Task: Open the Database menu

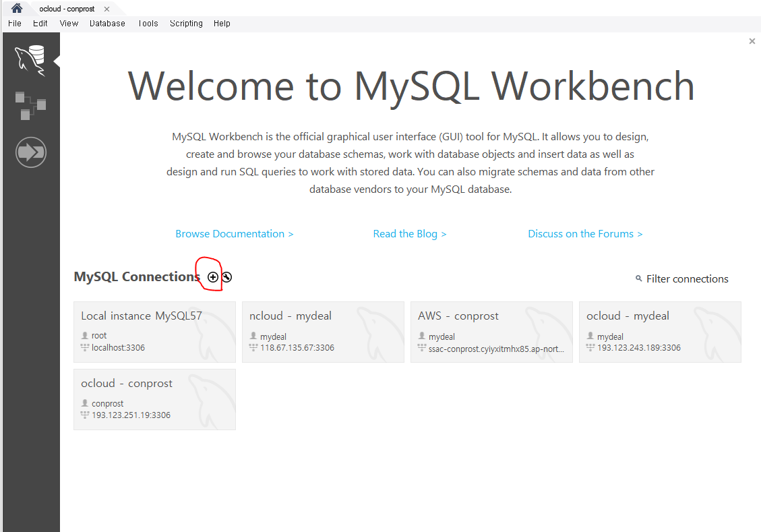Action: (107, 23)
